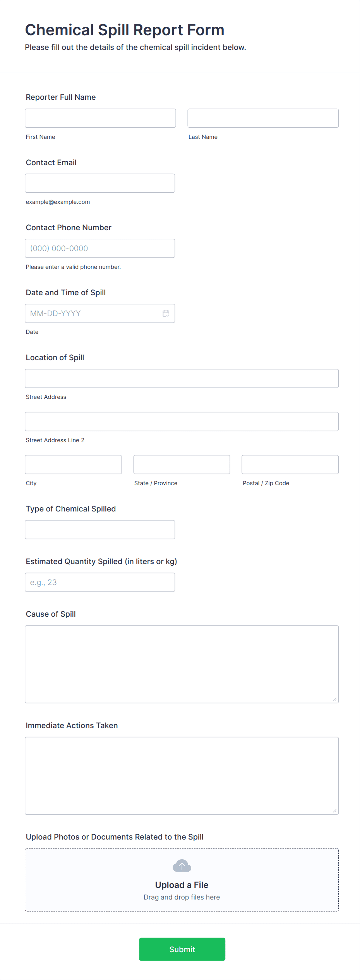
Task: Click the First Name input field
Action: coord(100,118)
